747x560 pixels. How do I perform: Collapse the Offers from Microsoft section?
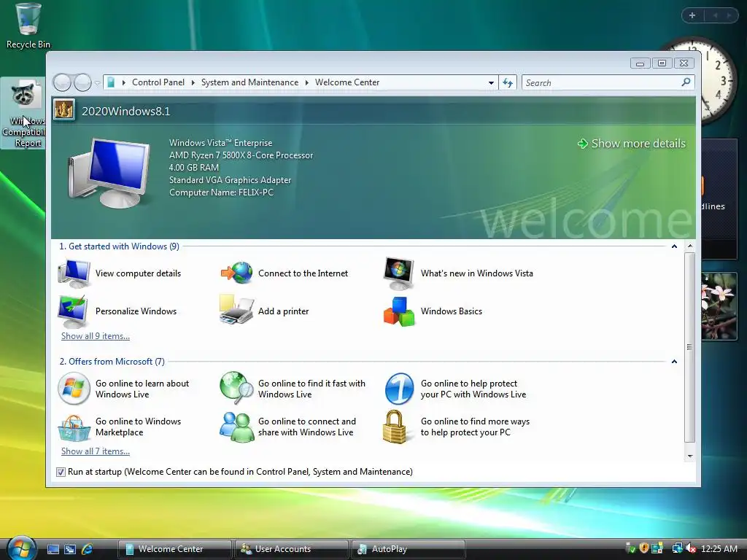pos(674,362)
